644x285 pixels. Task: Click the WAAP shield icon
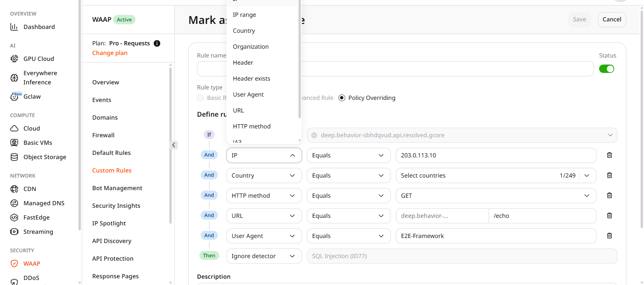pos(14,264)
